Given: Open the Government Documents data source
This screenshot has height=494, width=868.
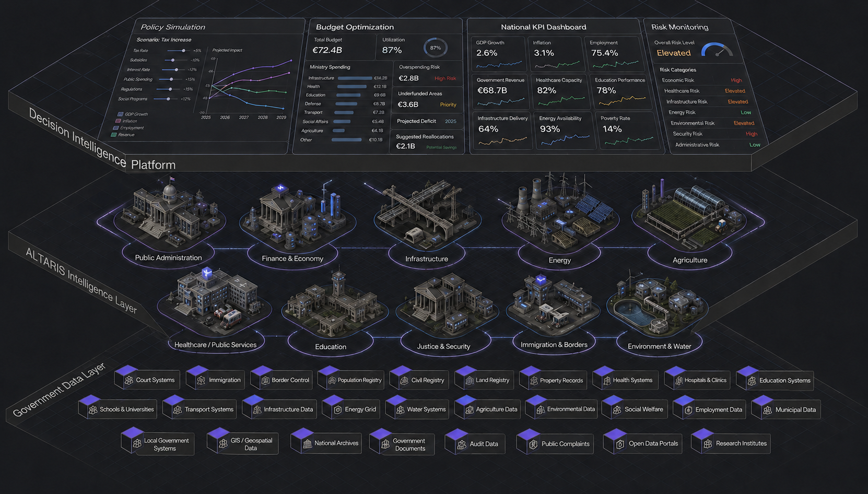Looking at the screenshot, I should pyautogui.click(x=402, y=443).
